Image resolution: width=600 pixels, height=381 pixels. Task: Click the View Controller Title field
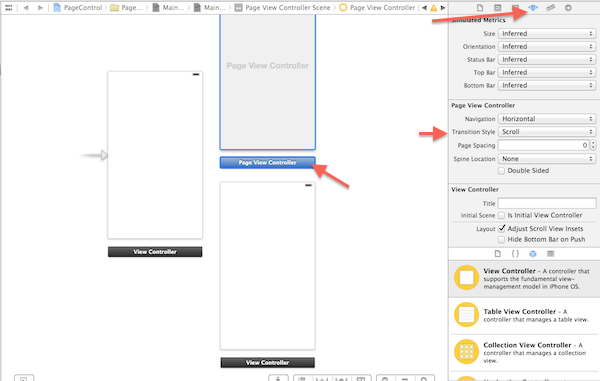click(547, 204)
